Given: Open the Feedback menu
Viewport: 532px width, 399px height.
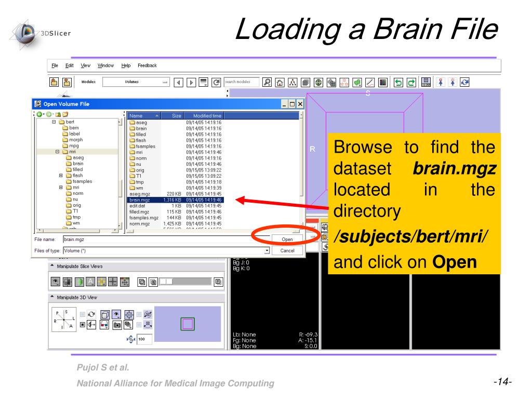Looking at the screenshot, I should pyautogui.click(x=147, y=65).
